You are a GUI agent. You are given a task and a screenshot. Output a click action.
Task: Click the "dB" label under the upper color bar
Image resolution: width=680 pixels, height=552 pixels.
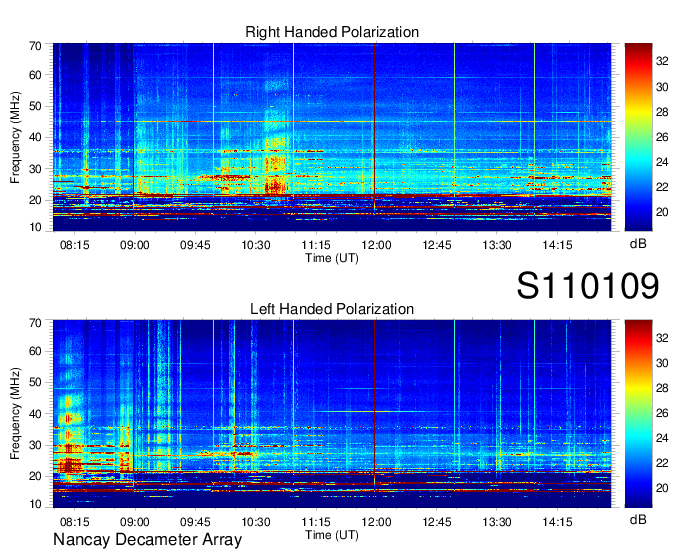638,244
